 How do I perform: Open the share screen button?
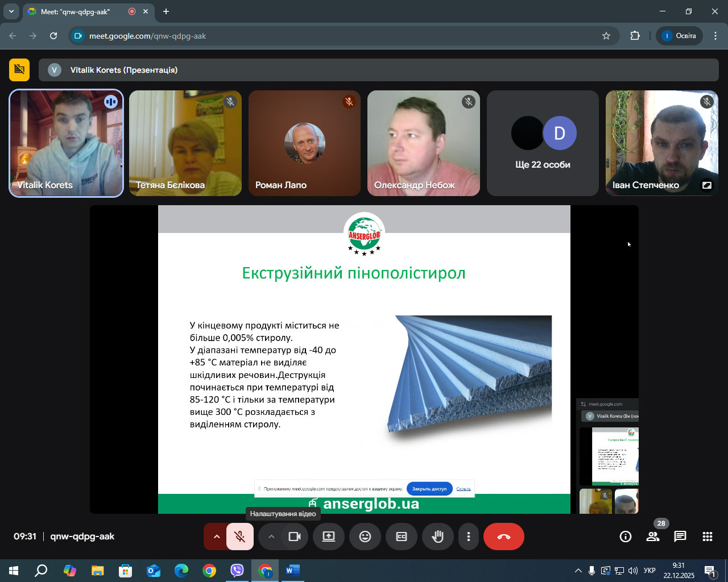[329, 537]
